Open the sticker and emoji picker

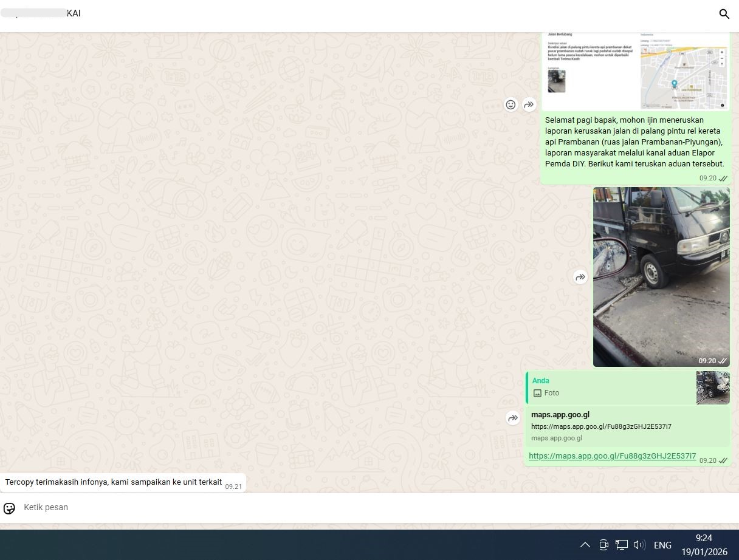coord(9,508)
